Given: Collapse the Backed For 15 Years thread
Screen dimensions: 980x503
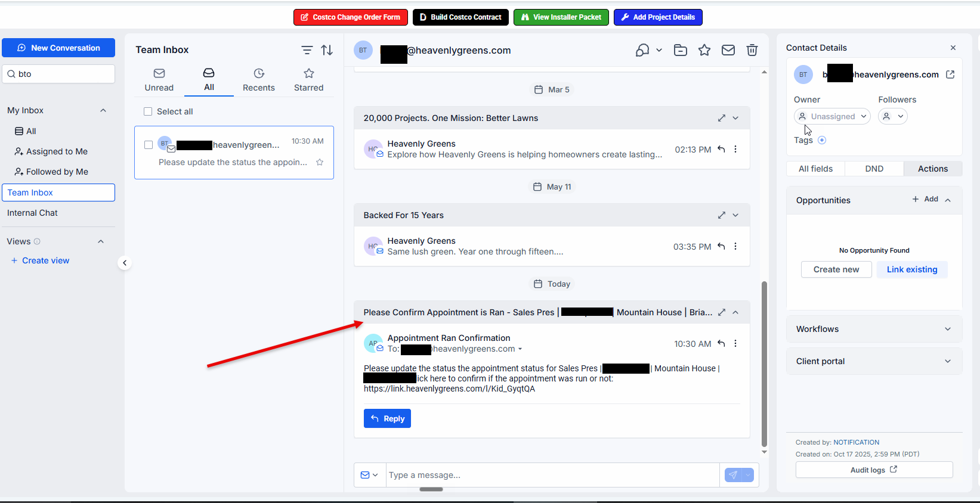Looking at the screenshot, I should [x=735, y=215].
